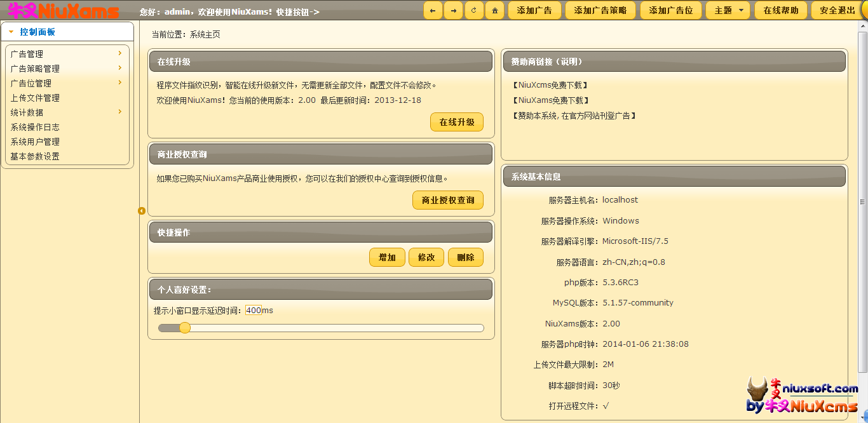868x423 pixels.
Task: Click the delay time input showing 400
Action: [x=254, y=311]
